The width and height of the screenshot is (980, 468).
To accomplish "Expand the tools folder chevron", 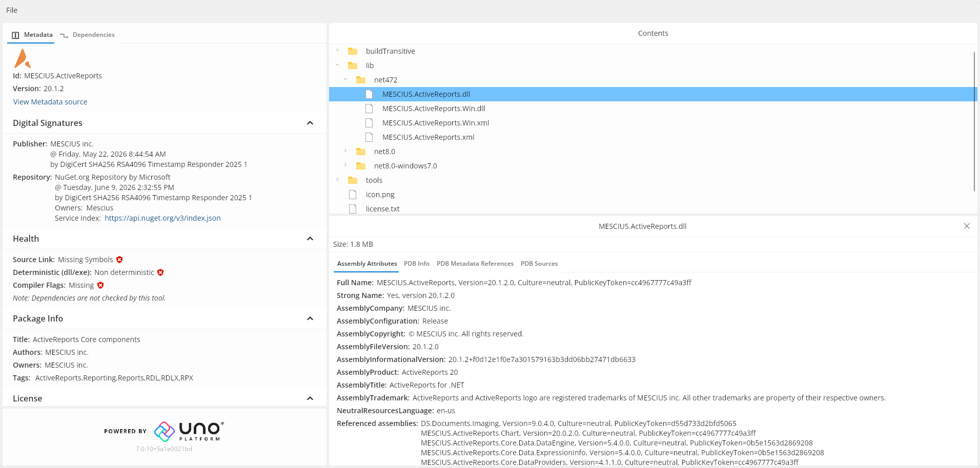I will point(337,180).
